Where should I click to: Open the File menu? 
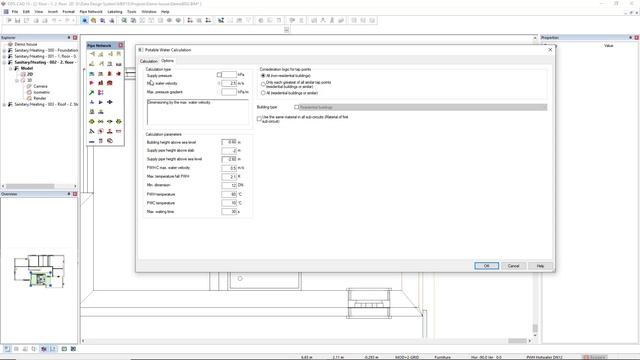(x=15, y=12)
